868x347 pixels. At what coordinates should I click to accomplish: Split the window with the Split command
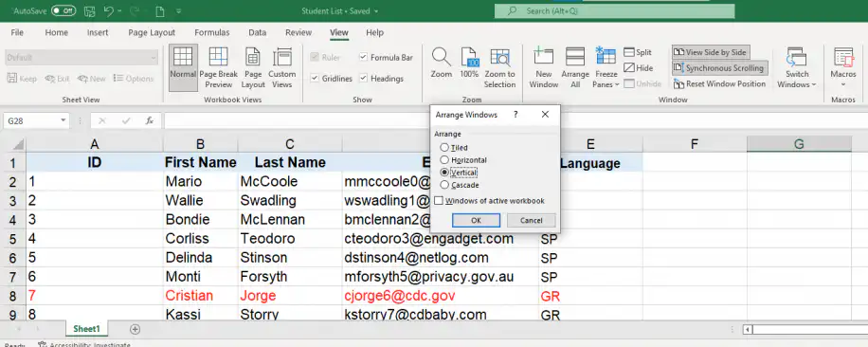coord(638,52)
